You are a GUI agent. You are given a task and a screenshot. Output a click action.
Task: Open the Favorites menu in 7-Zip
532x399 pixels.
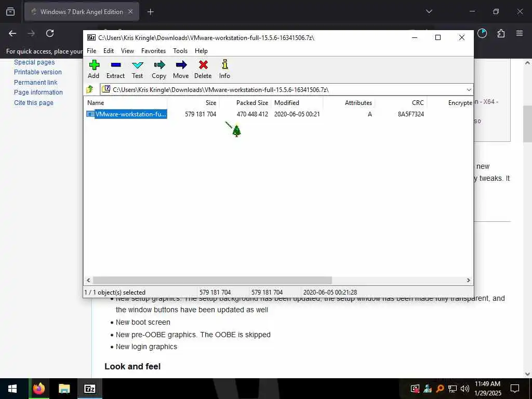[153, 51]
